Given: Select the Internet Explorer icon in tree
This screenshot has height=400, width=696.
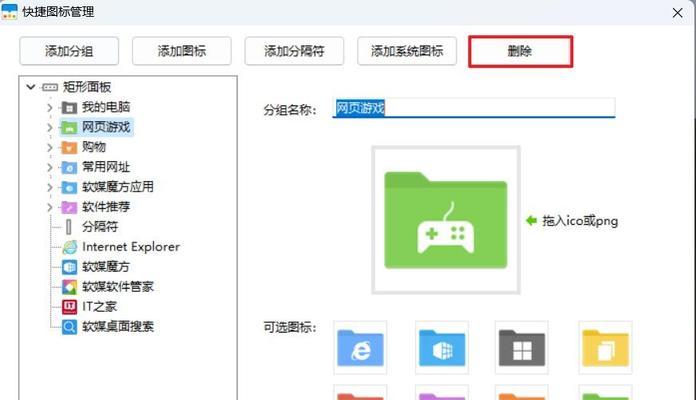Looking at the screenshot, I should coord(70,247).
